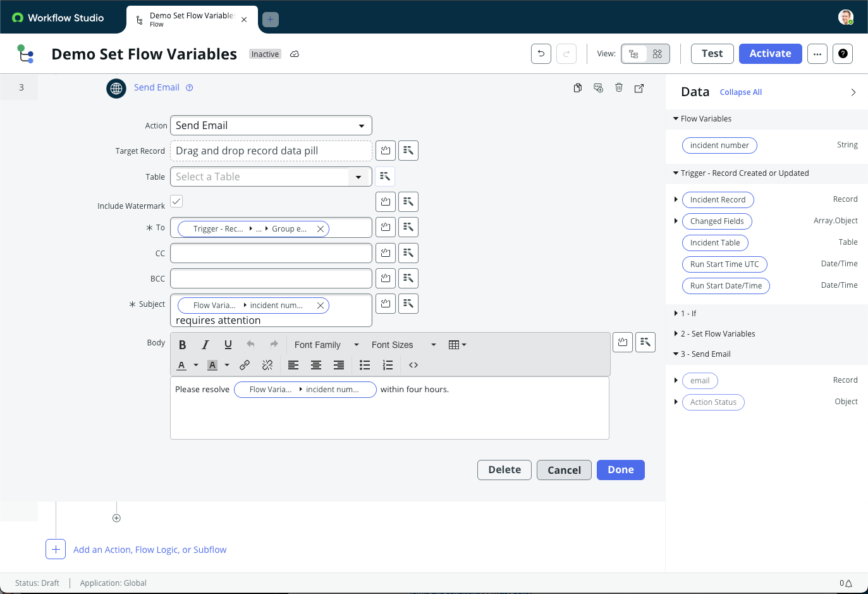Toggle italic formatting in Body editor
The image size is (868, 594).
point(205,345)
